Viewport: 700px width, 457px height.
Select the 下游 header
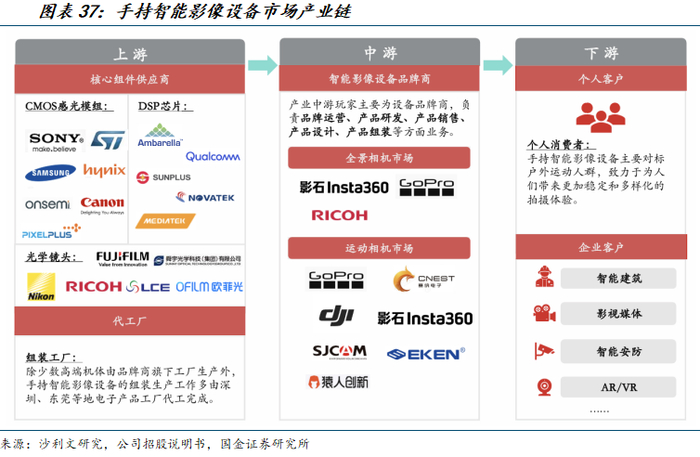coord(601,53)
